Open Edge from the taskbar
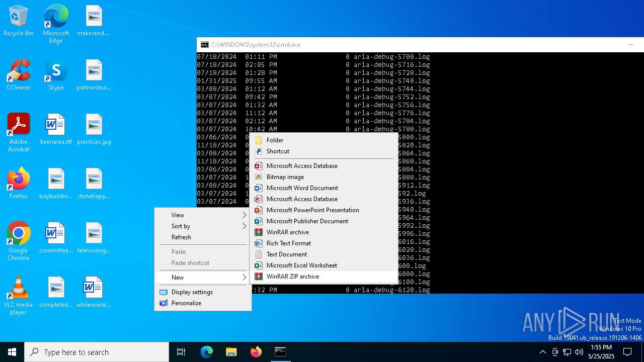The width and height of the screenshot is (644, 362). click(207, 352)
